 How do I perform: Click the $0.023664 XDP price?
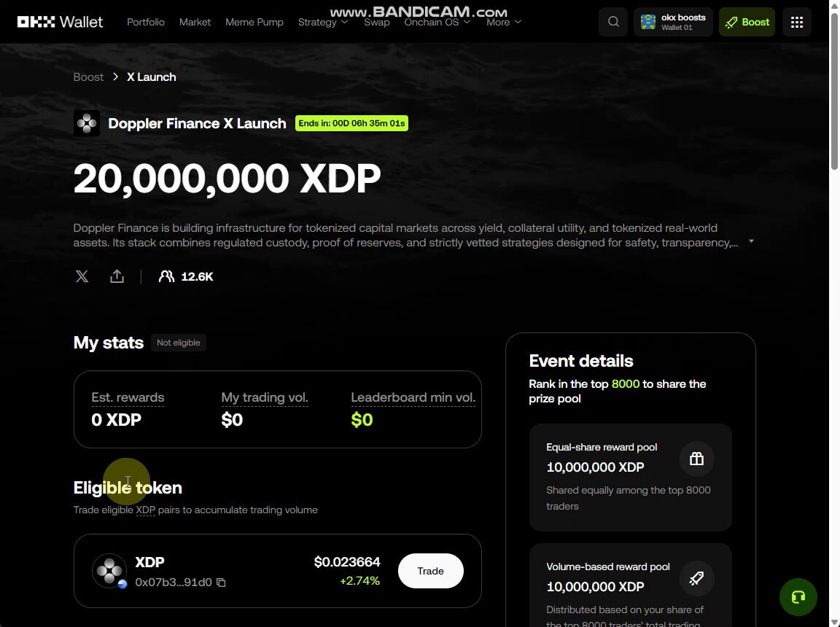347,561
